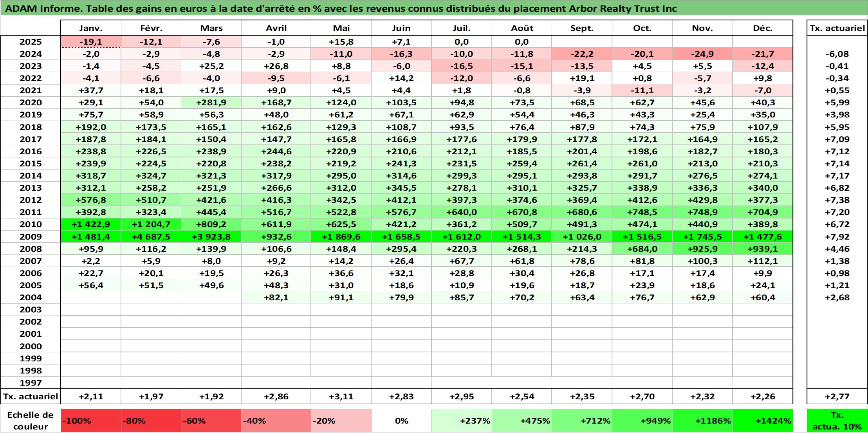
Task: Click the ADAM Informe title banner
Action: pos(434,8)
